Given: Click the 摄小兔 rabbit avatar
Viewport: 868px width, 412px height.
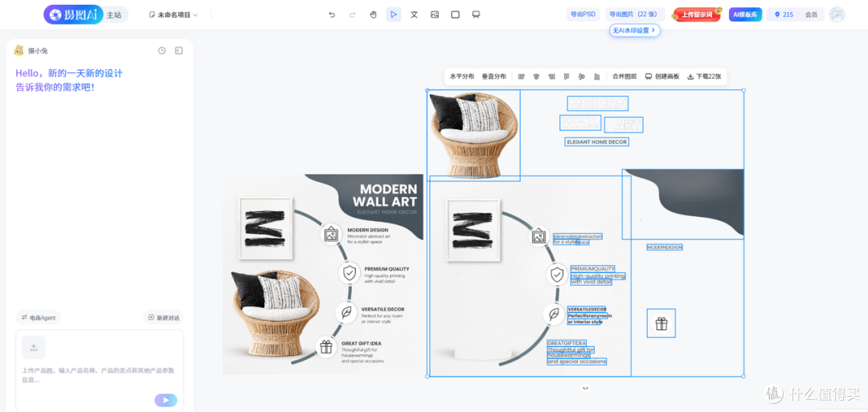Looking at the screenshot, I should [18, 51].
